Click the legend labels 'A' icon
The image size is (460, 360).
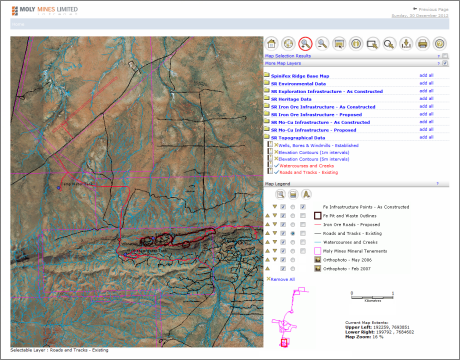coord(306,194)
